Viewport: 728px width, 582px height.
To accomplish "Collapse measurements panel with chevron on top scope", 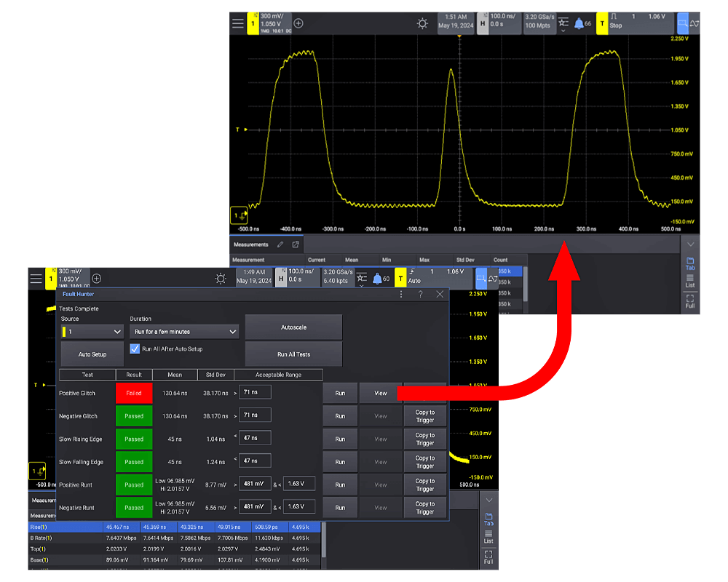I will coord(690,244).
